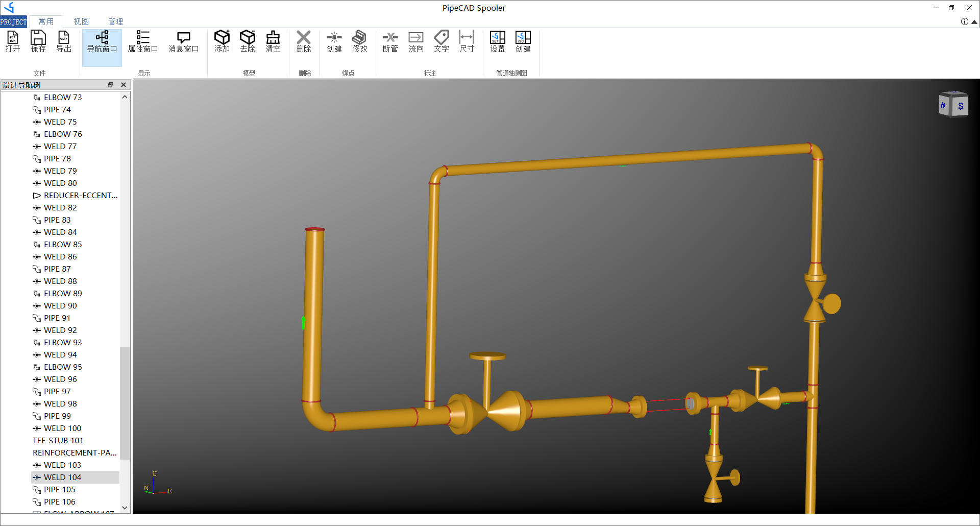Image resolution: width=980 pixels, height=526 pixels.
Task: Click the 添加 add model icon
Action: click(x=222, y=41)
